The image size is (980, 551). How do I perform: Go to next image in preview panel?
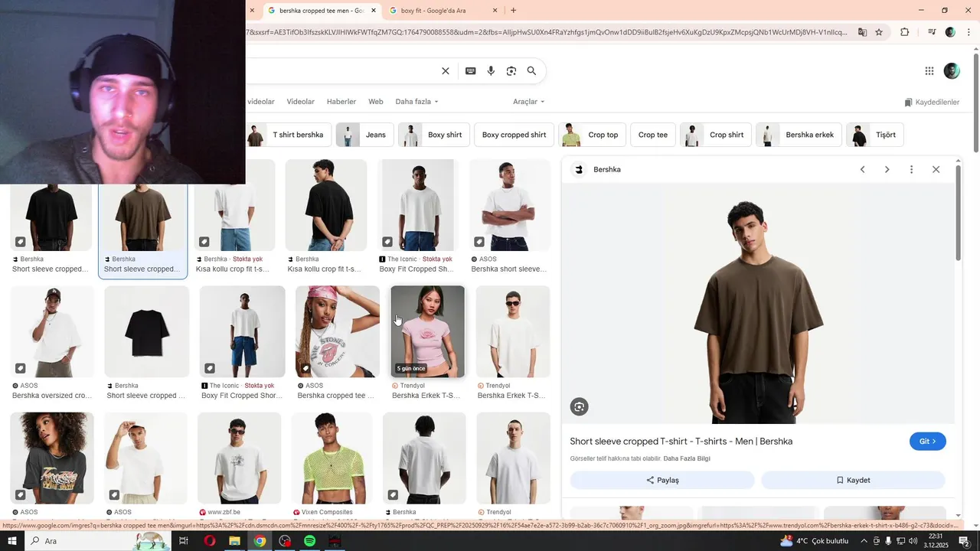click(887, 170)
